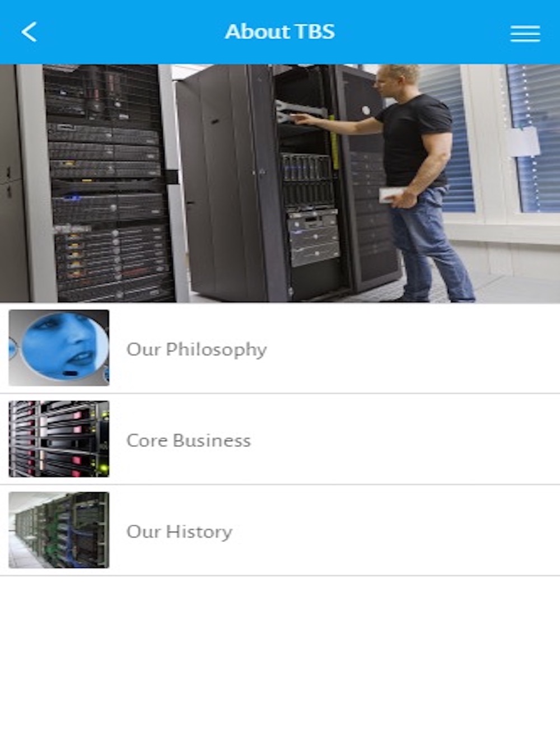The image size is (560, 747).
Task: Tap the Our History data center thumbnail
Action: pos(59,530)
